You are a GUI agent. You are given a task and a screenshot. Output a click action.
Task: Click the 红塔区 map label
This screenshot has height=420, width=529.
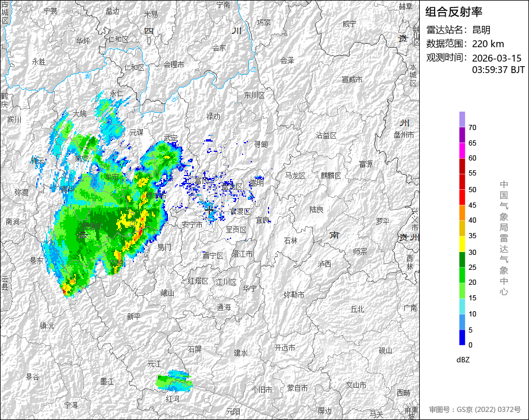pos(198,281)
